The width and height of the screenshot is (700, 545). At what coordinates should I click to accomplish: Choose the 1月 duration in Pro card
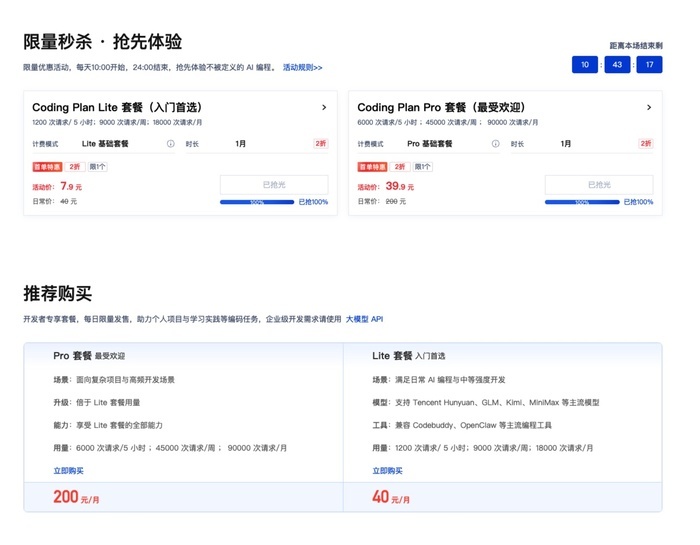click(566, 144)
